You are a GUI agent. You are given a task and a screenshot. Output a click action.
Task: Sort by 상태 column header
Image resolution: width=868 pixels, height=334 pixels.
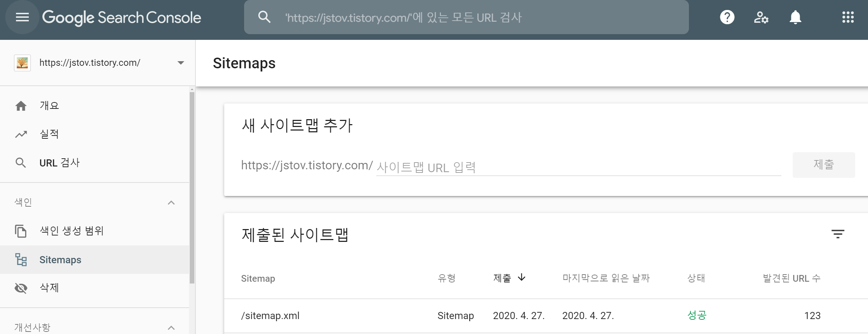pyautogui.click(x=696, y=278)
